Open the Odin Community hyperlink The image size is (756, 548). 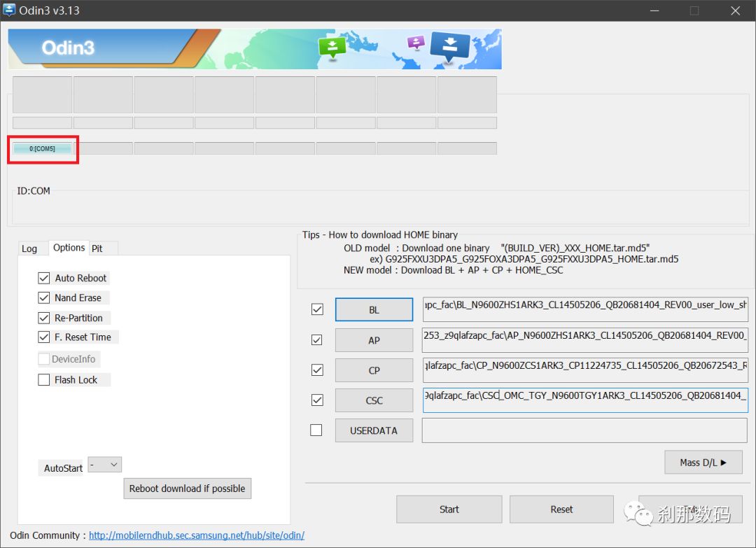click(196, 535)
